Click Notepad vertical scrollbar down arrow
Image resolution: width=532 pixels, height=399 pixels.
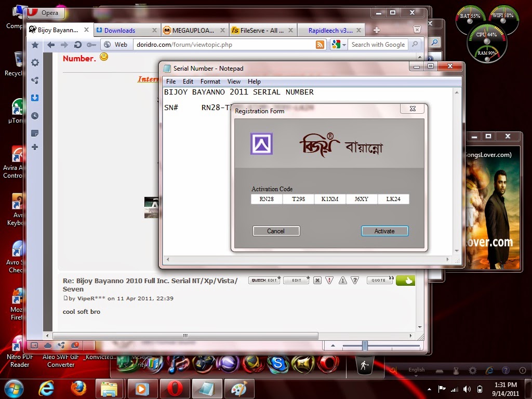point(457,251)
